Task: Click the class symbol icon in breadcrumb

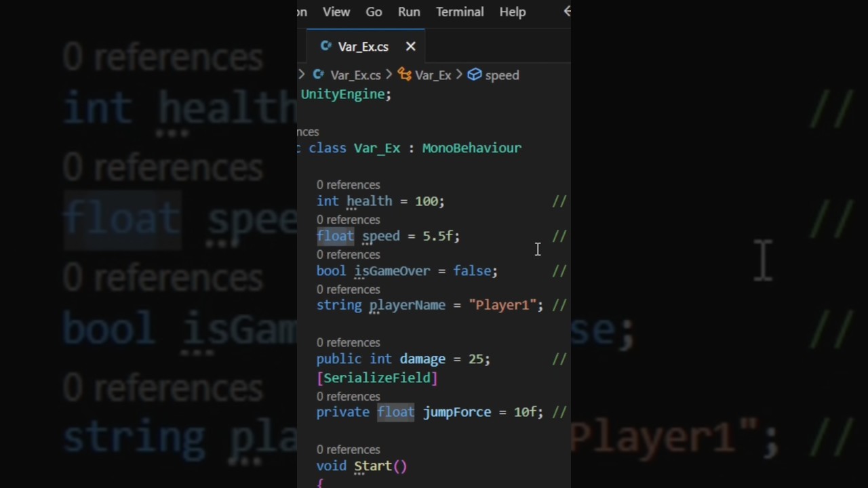Action: point(405,75)
